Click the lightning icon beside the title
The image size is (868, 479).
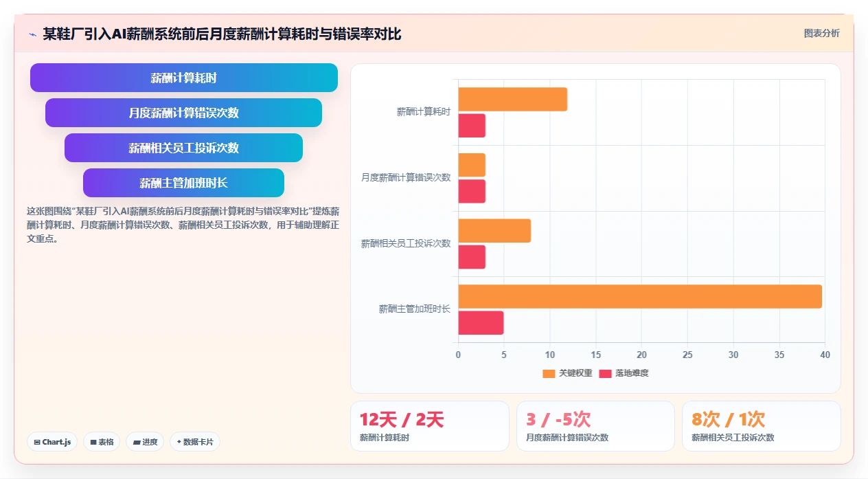pos(32,34)
